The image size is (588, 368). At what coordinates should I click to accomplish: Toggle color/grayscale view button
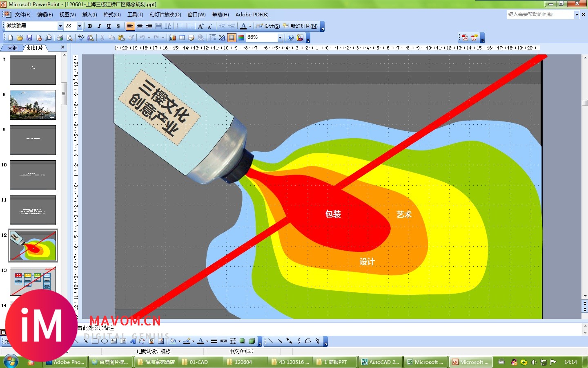241,38
